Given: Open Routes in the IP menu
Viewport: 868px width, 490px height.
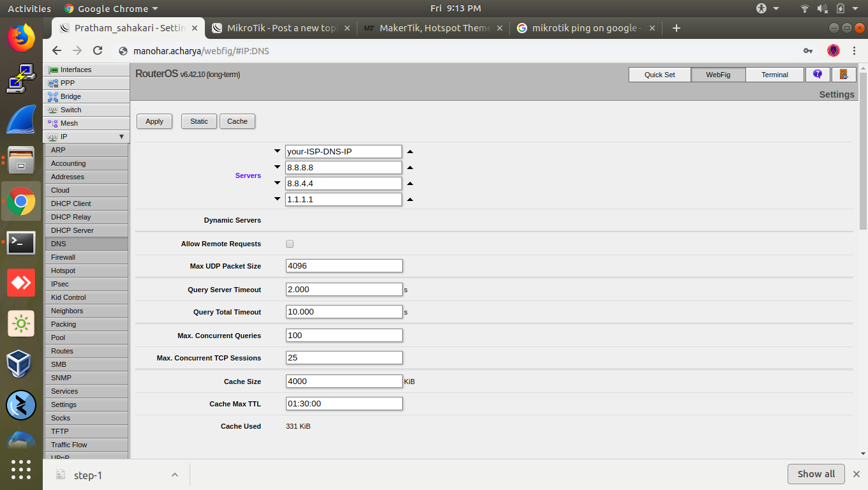Looking at the screenshot, I should click(x=86, y=351).
